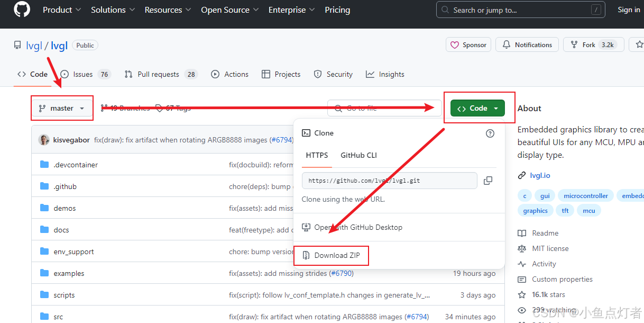Click the link icon beside lvgl.io
Screen dimensions: 644x323
coord(522,175)
